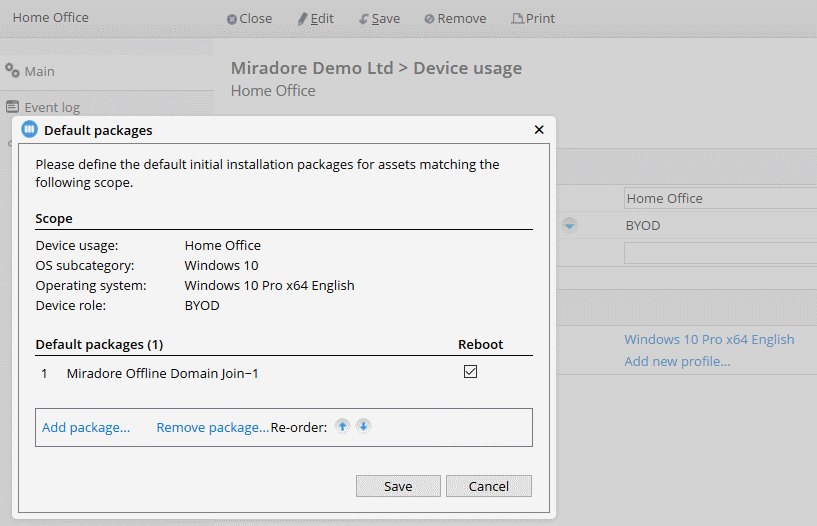Open Windows 10 Pro x64 English profile link
Image resolution: width=817 pixels, height=526 pixels.
pos(709,340)
